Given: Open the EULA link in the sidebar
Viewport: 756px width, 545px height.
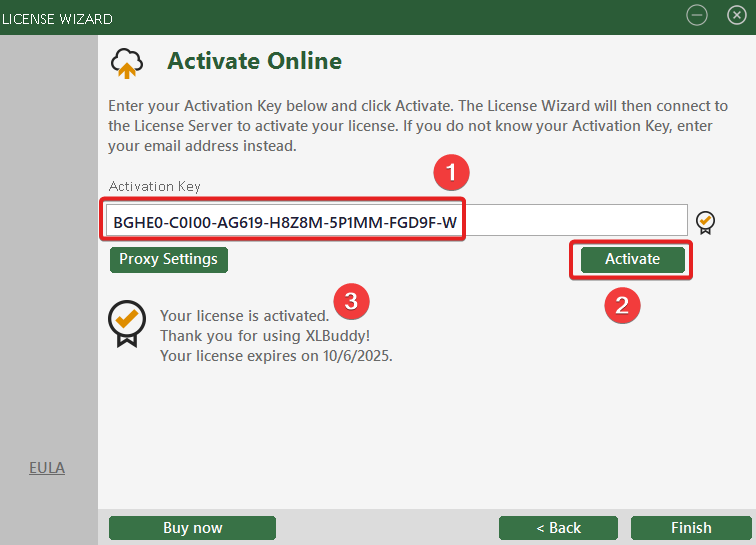Looking at the screenshot, I should (x=47, y=468).
